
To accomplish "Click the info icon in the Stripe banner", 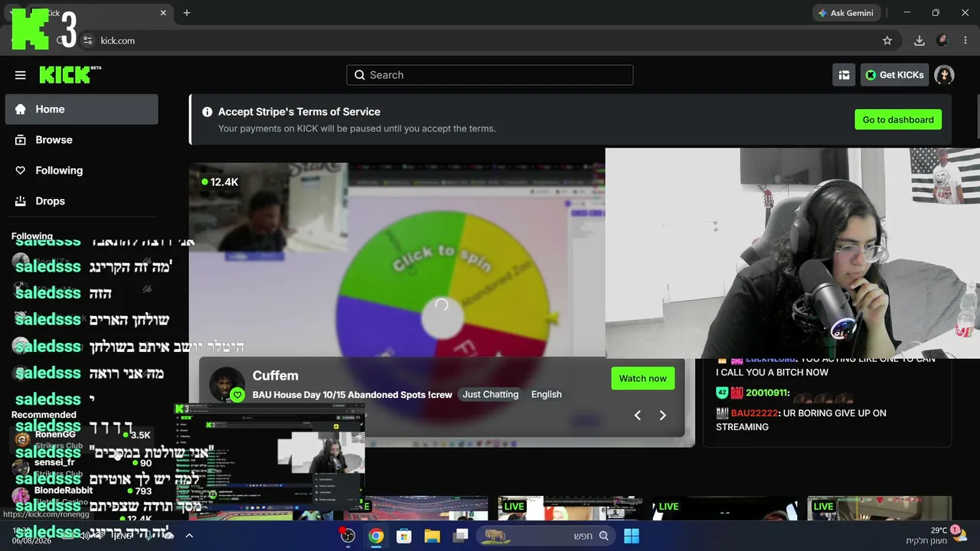I will pyautogui.click(x=207, y=112).
